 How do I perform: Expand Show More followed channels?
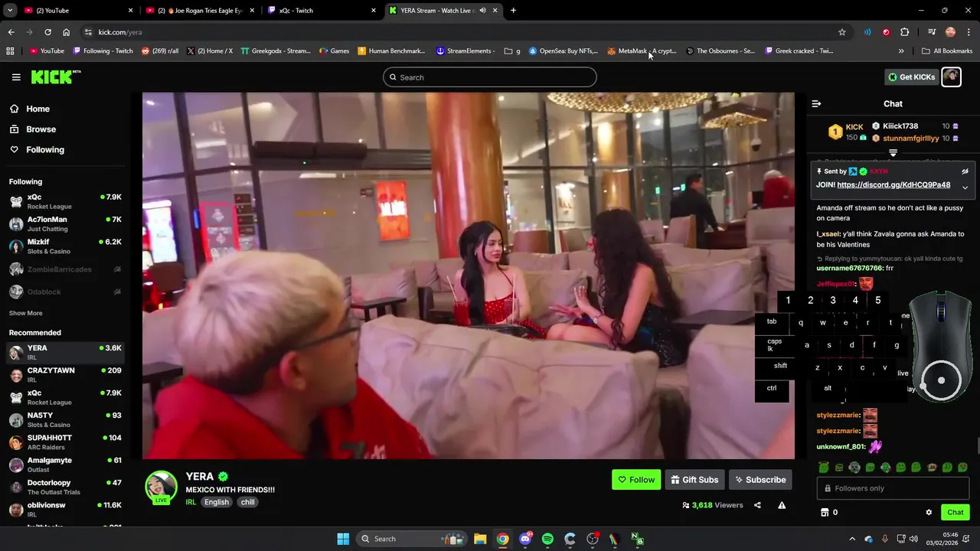coord(26,313)
